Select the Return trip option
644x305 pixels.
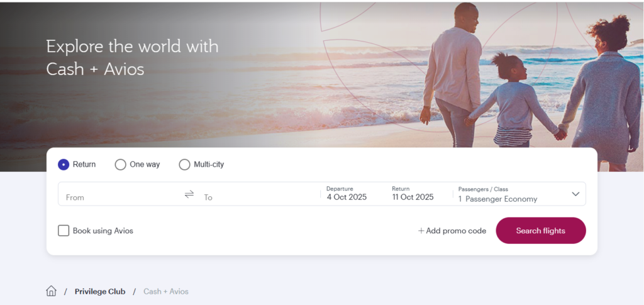[x=64, y=165]
